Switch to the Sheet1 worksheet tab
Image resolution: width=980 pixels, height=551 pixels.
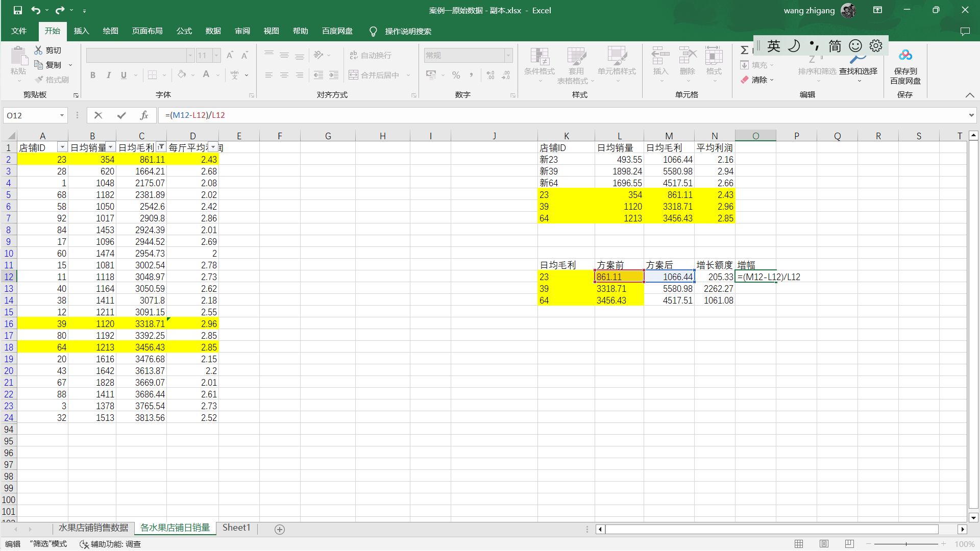pos(236,528)
